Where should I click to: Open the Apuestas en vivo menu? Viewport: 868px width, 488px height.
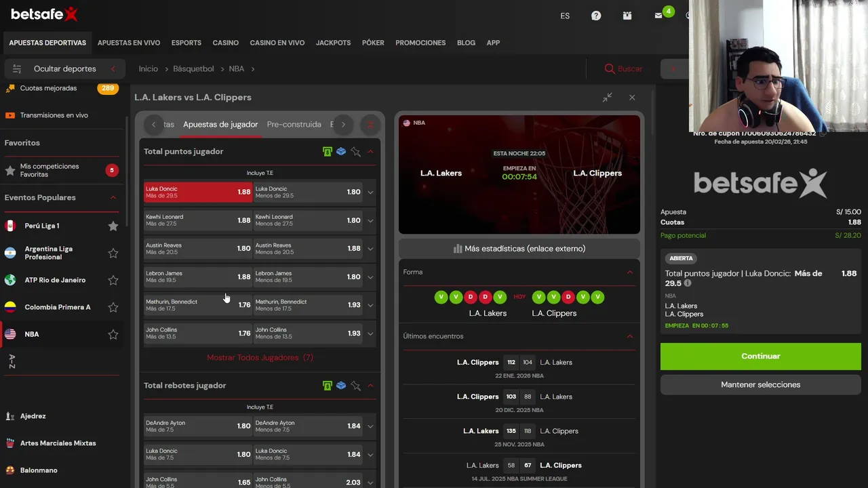tap(129, 43)
